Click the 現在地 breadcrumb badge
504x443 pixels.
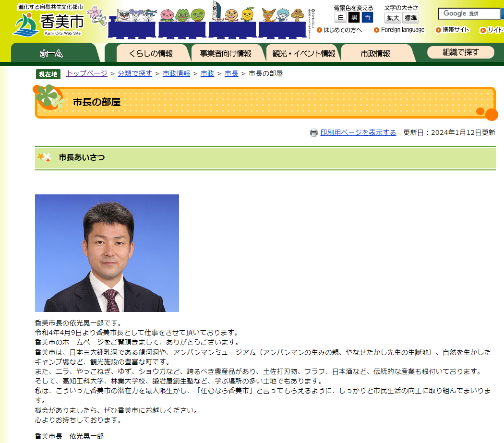click(x=48, y=74)
